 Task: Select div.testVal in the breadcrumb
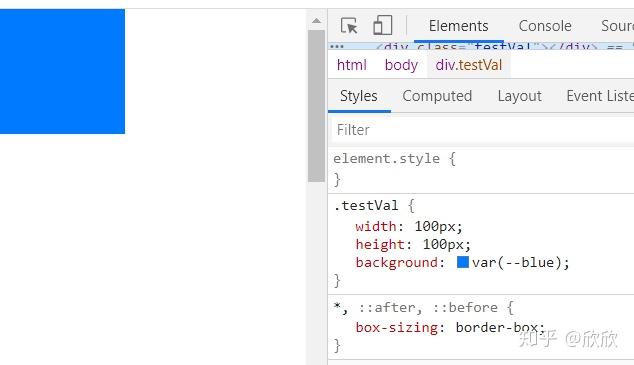[469, 65]
